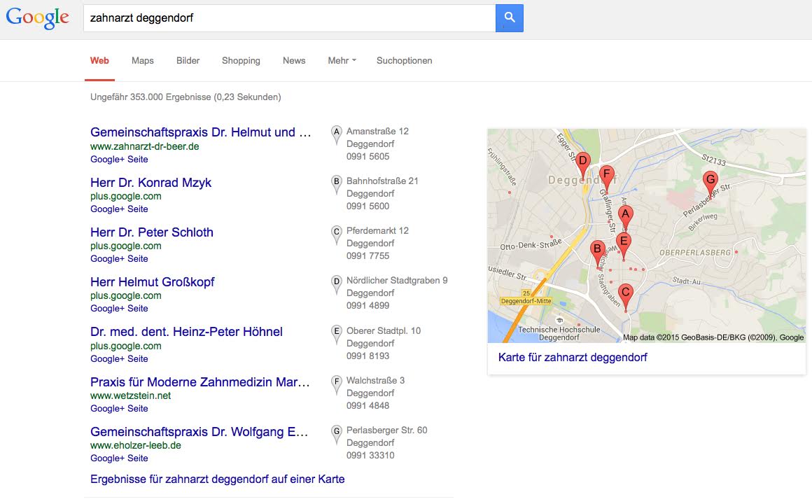
Task: Click marker C icon beside Pferdemarkt 12
Action: 337,234
